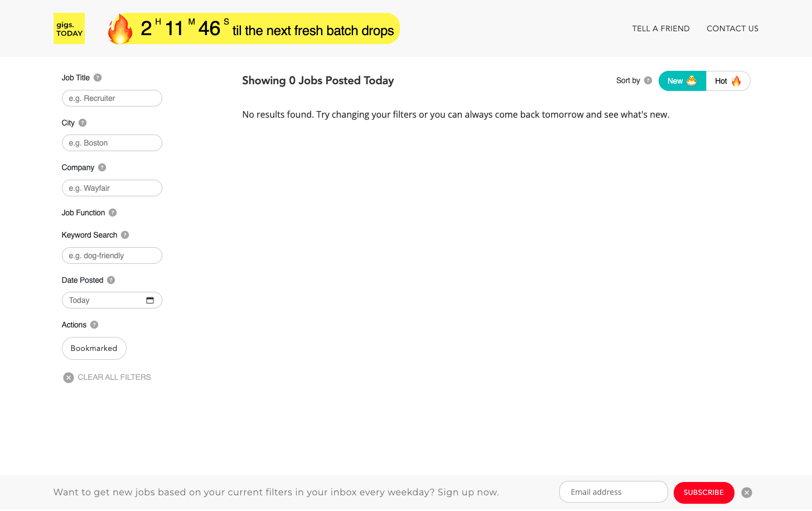Open the Date Posted calendar picker
Viewport: 812px width, 511px height.
tap(150, 300)
